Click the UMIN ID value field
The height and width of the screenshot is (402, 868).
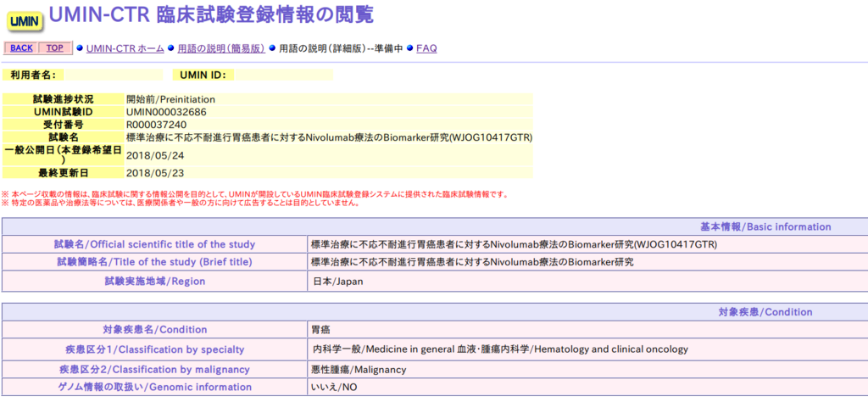click(285, 75)
